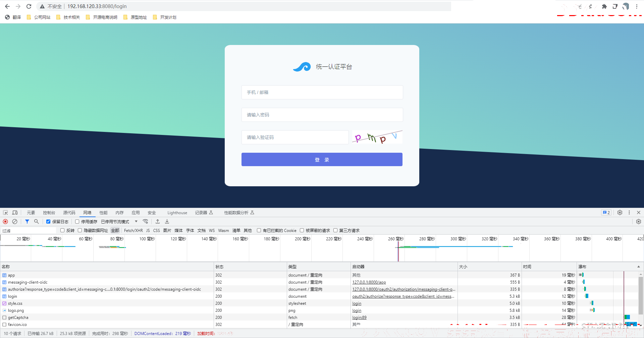Select the WS type filter

pos(212,231)
